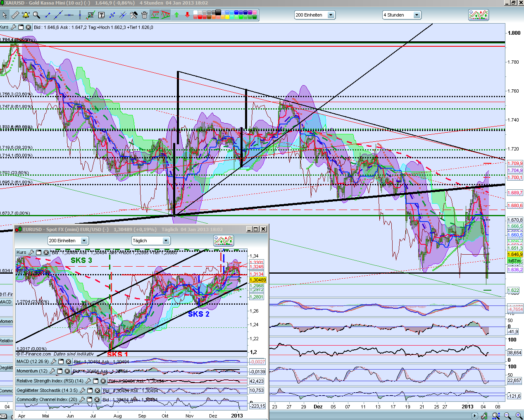This screenshot has height=420, width=524.
Task: Open the 200 Einheiten dropdown in XAUUSD toolbar
Action: point(314,15)
